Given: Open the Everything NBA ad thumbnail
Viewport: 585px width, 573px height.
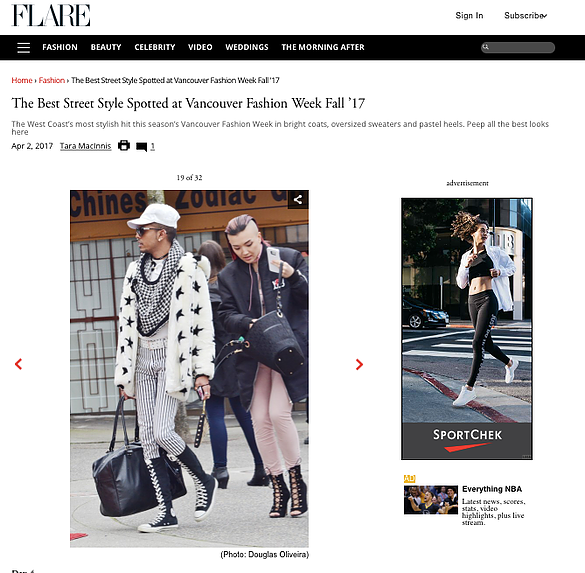Looking at the screenshot, I should [431, 500].
